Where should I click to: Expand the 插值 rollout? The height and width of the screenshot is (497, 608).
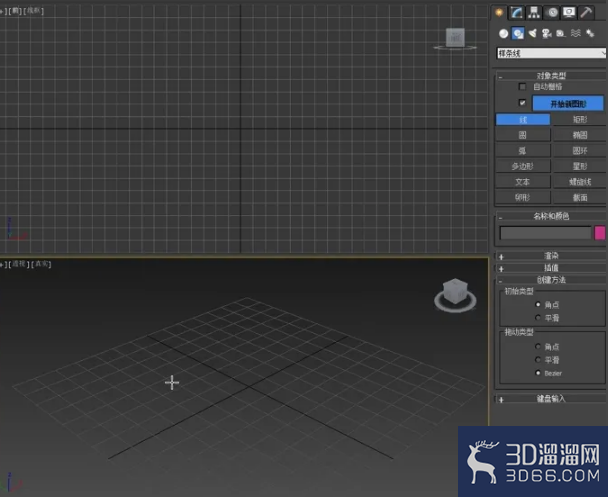(x=551, y=268)
